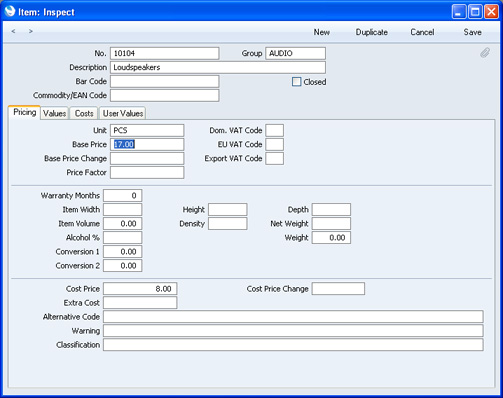Click the Extra Cost field

pos(140,303)
